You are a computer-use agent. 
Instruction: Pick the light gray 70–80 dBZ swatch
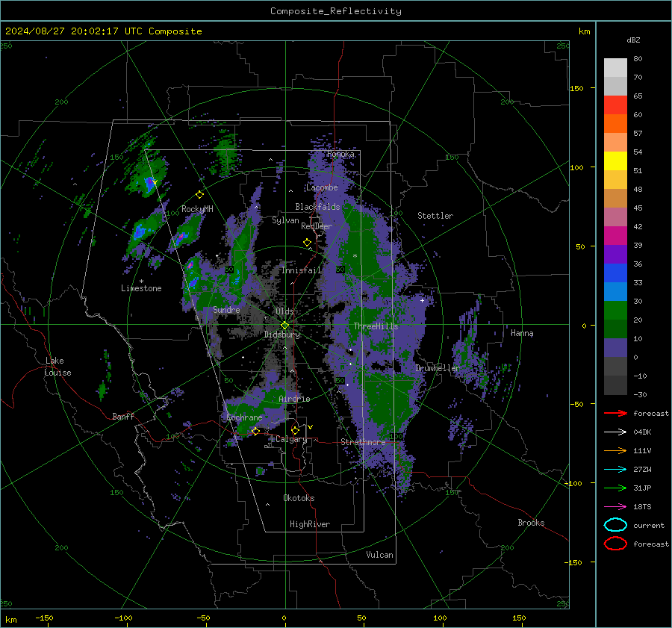point(615,68)
